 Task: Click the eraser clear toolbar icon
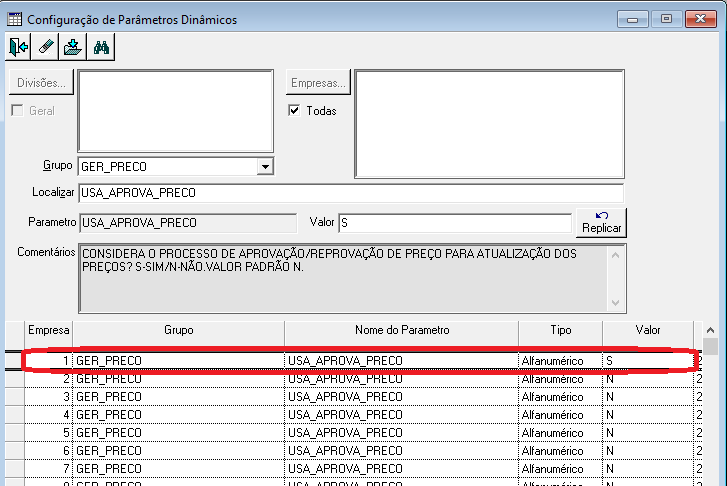pyautogui.click(x=45, y=47)
